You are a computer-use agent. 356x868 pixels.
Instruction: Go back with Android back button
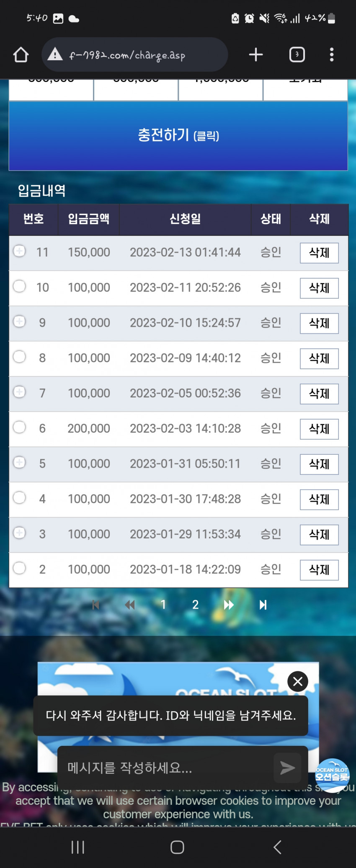(277, 847)
